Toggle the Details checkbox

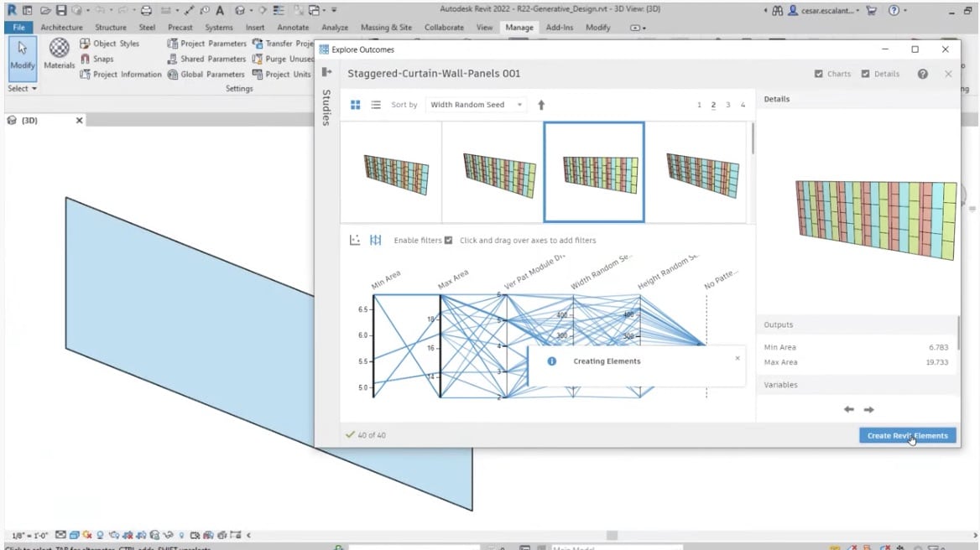pos(864,73)
